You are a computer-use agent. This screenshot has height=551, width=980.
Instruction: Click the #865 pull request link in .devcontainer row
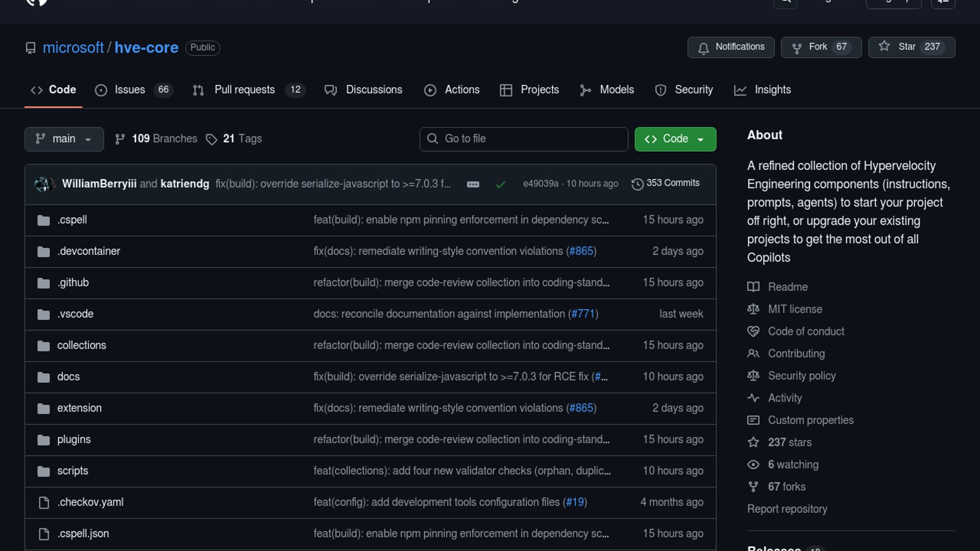coord(581,251)
